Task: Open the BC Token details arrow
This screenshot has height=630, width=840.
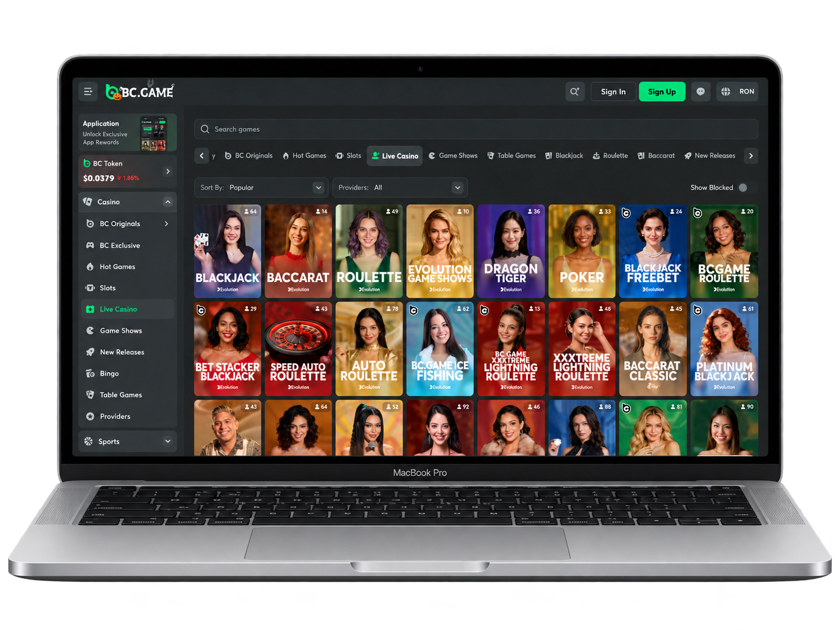Action: click(168, 171)
